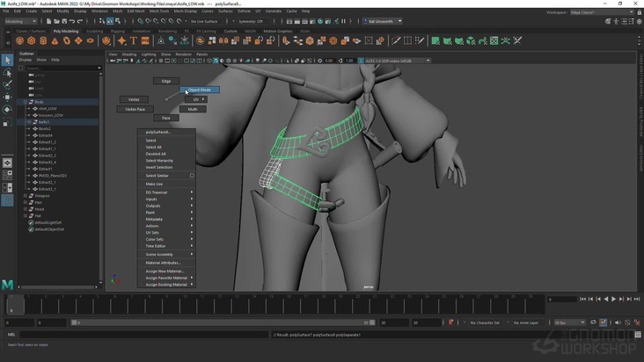This screenshot has width=644, height=362.
Task: Click the Undo arrow icon
Action: [x=72, y=21]
